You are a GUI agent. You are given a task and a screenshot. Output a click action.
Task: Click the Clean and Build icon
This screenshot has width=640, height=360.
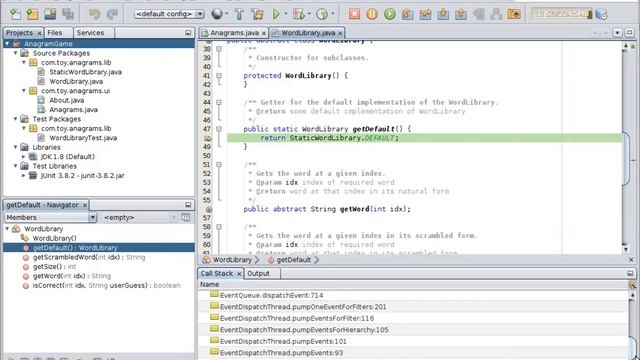(258, 14)
